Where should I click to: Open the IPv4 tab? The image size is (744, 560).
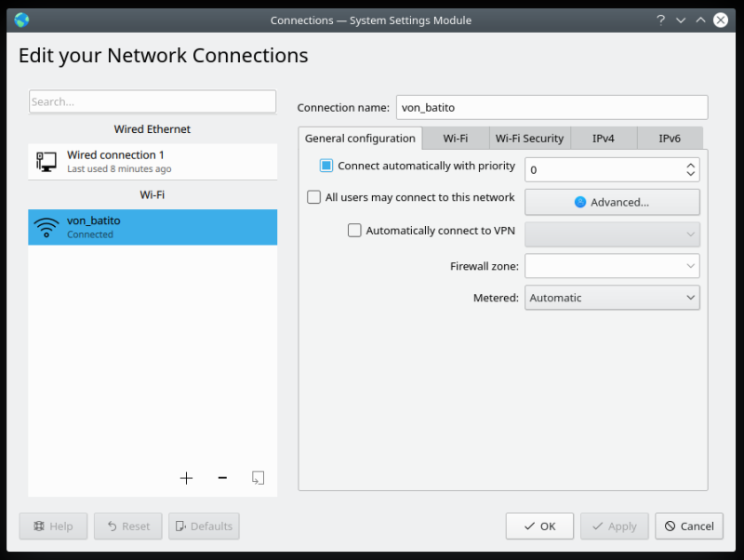click(604, 138)
